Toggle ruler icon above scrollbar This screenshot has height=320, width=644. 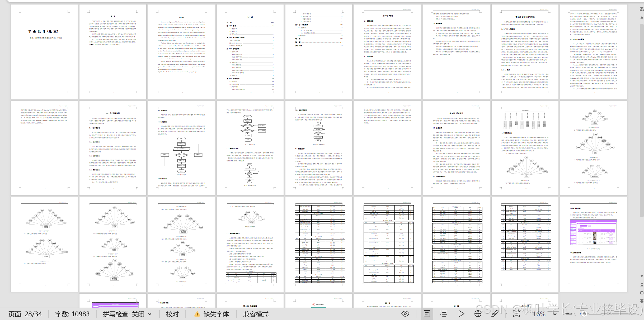642,9
